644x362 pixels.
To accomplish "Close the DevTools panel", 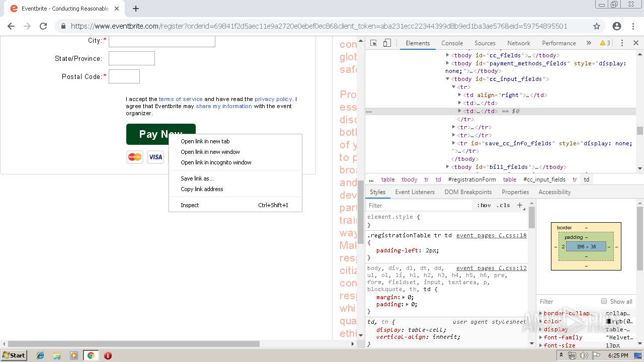I will 635,43.
